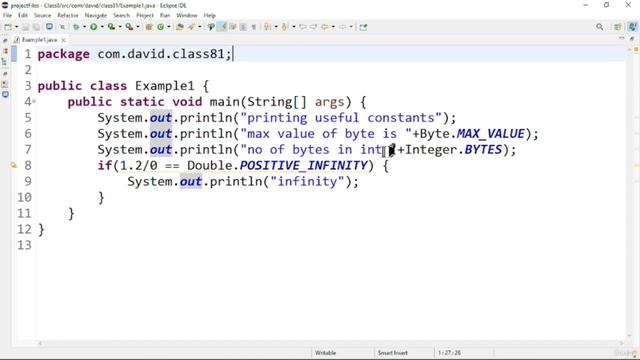640x360 pixels.
Task: Click Package Explorer icon in left trim
Action: point(5,51)
